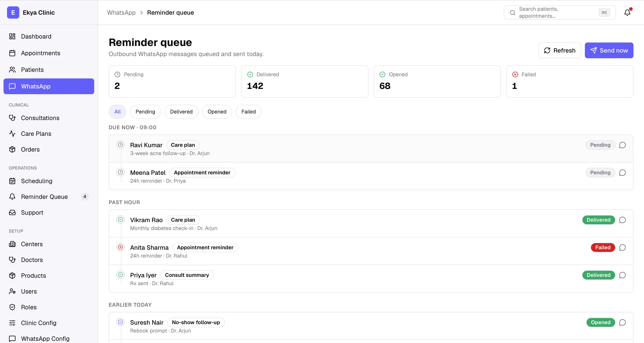Toggle the Delivered filter chip
The width and height of the screenshot is (644, 343).
[181, 111]
